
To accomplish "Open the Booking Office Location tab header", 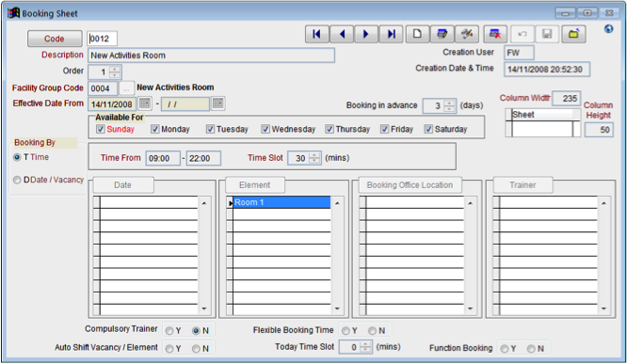I will click(410, 185).
